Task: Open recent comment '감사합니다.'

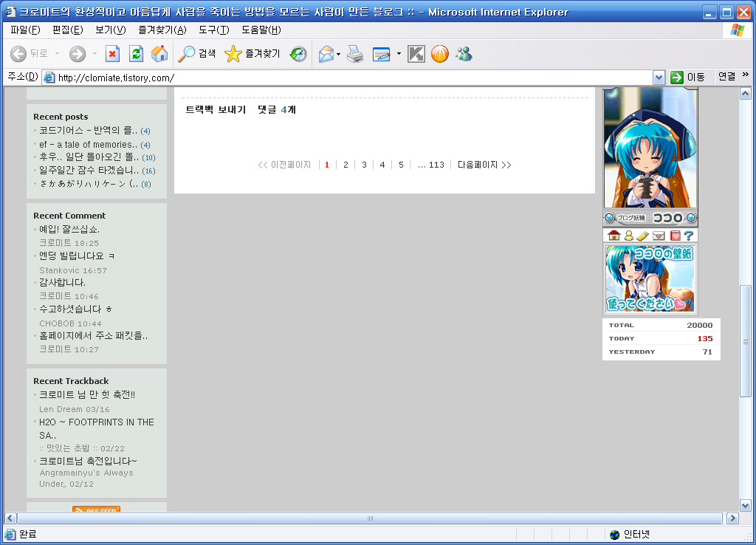Action: 62,282
